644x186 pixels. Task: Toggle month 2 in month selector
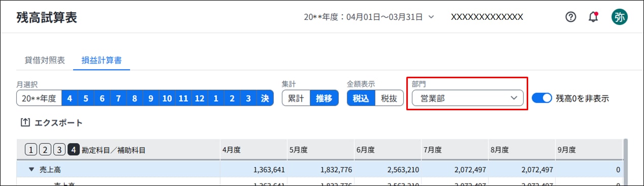pyautogui.click(x=232, y=98)
